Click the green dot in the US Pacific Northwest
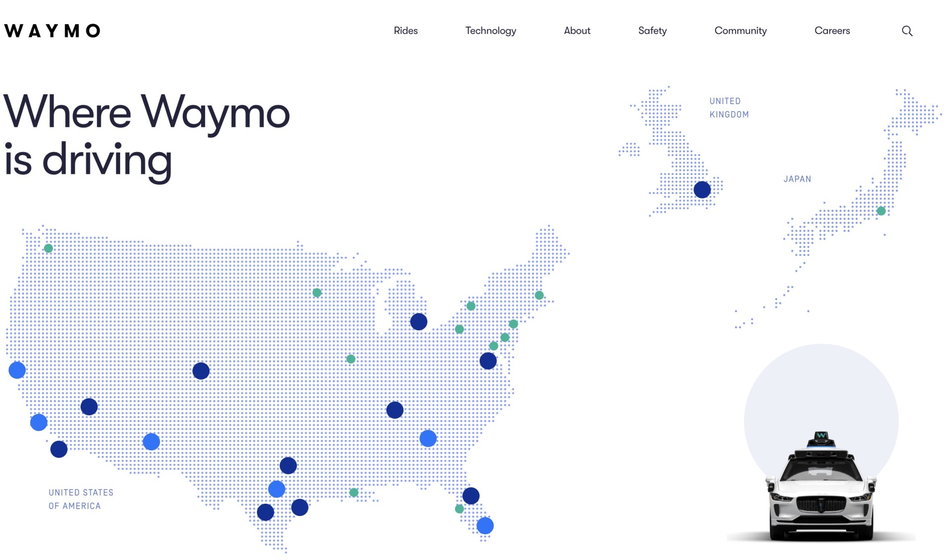 tap(48, 248)
